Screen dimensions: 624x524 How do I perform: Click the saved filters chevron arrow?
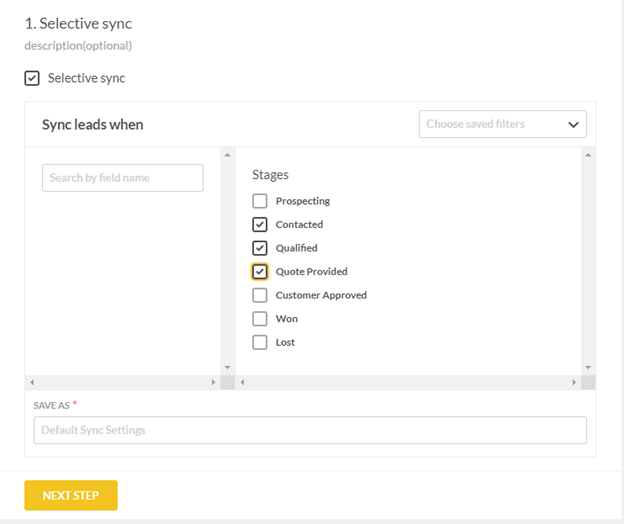(x=573, y=125)
